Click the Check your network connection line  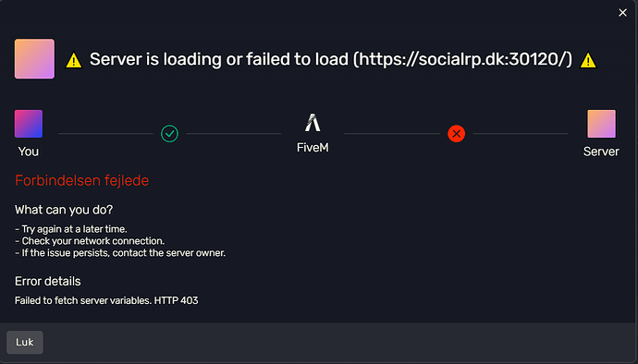90,241
